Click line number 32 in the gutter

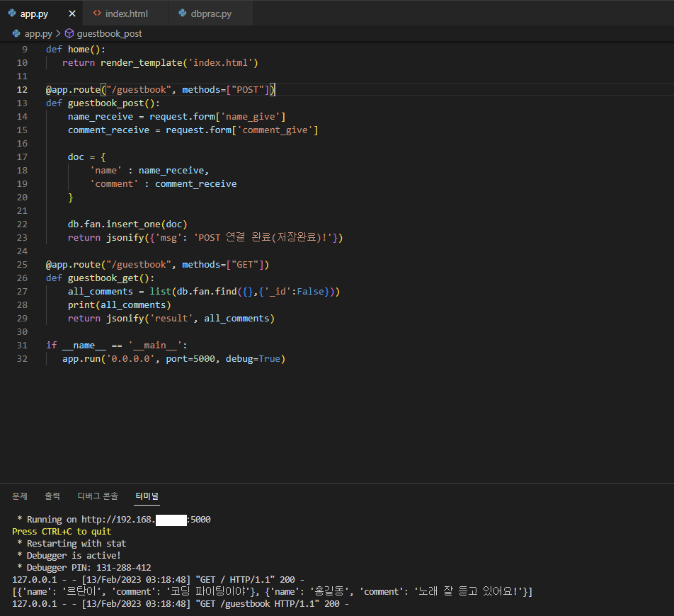click(x=22, y=358)
